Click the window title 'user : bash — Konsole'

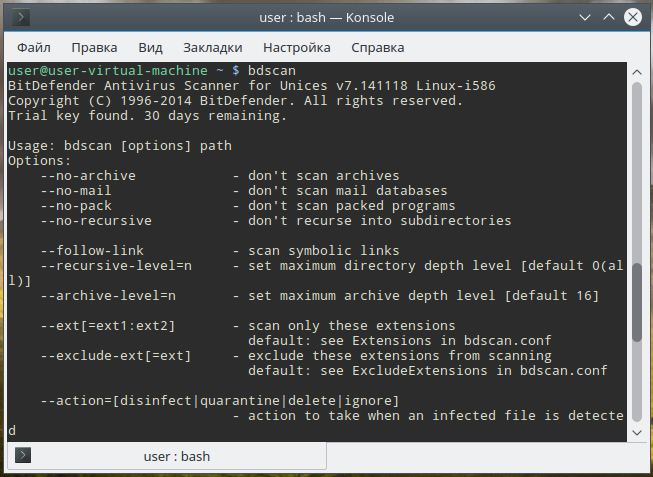pyautogui.click(x=326, y=17)
